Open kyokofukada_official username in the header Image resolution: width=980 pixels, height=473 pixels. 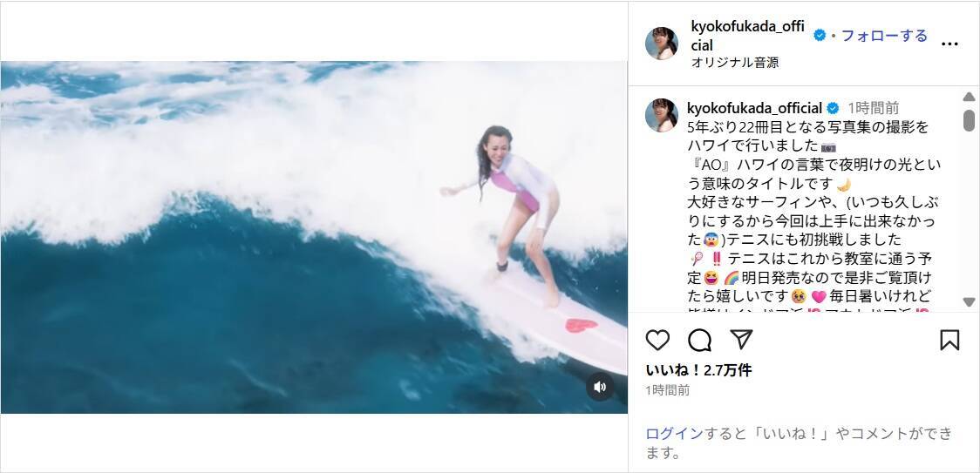coord(748,36)
